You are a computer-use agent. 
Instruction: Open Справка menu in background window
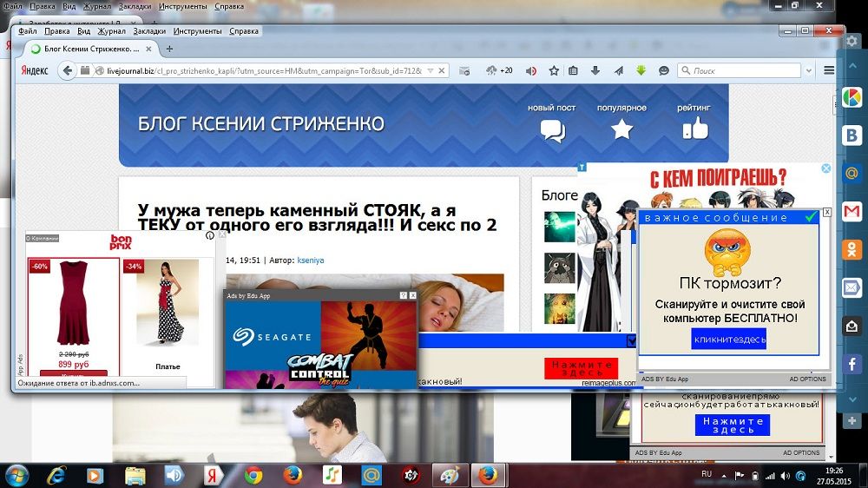click(228, 6)
